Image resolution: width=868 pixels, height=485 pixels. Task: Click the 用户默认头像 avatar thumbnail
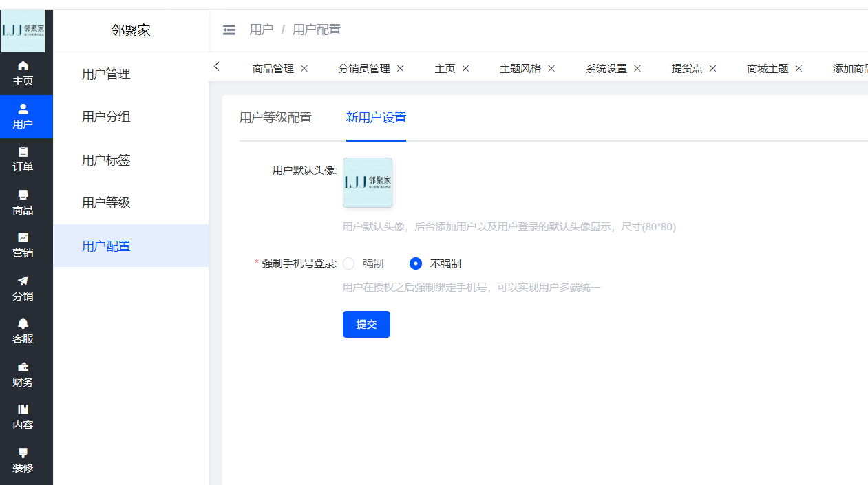(368, 182)
